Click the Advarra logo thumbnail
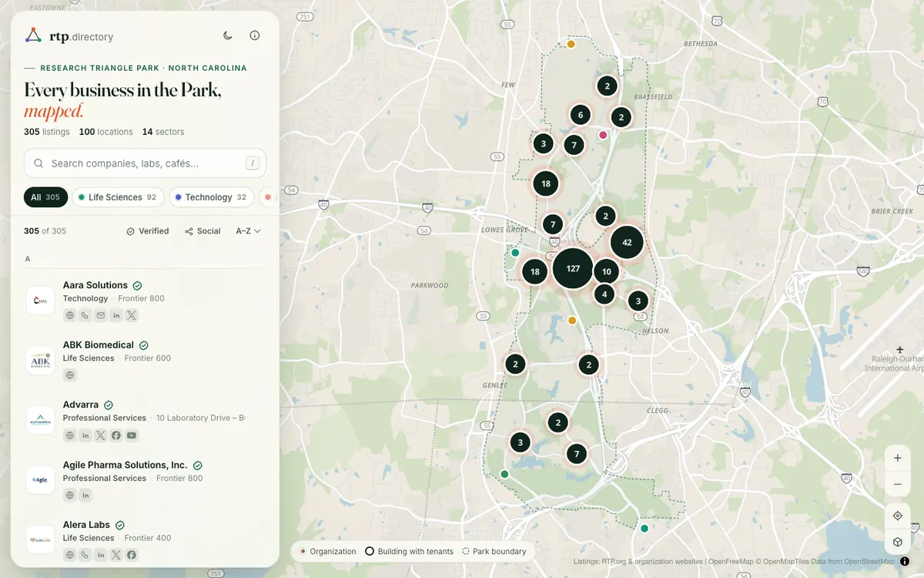Screen dimensions: 924x578 (40, 420)
